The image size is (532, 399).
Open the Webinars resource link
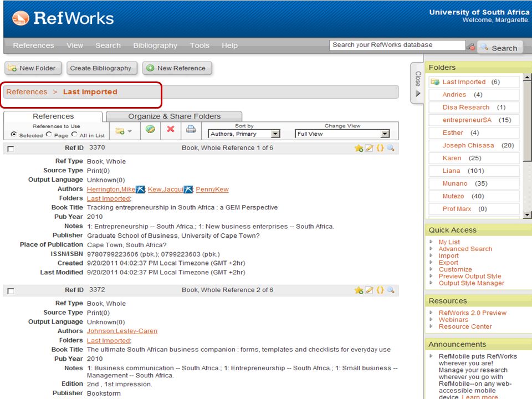[453, 320]
